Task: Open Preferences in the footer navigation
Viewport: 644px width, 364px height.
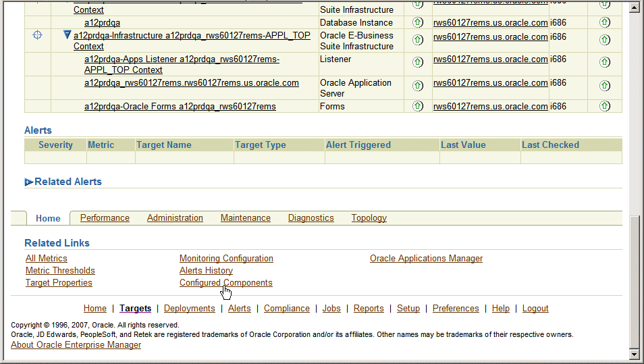Action: 456,308
